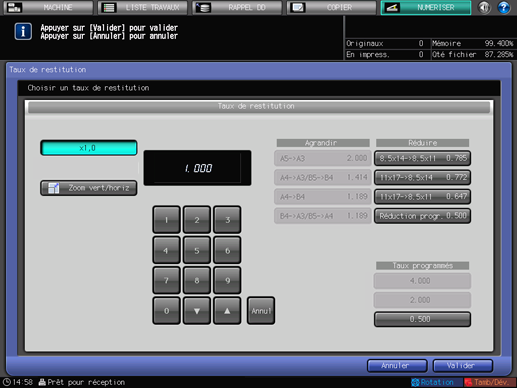The image size is (517, 388).
Task: Decrease ratio with down arrow key
Action: (x=197, y=311)
